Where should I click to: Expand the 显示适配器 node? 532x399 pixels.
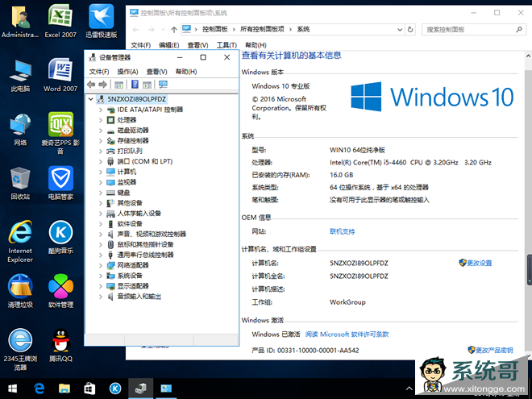click(101, 286)
